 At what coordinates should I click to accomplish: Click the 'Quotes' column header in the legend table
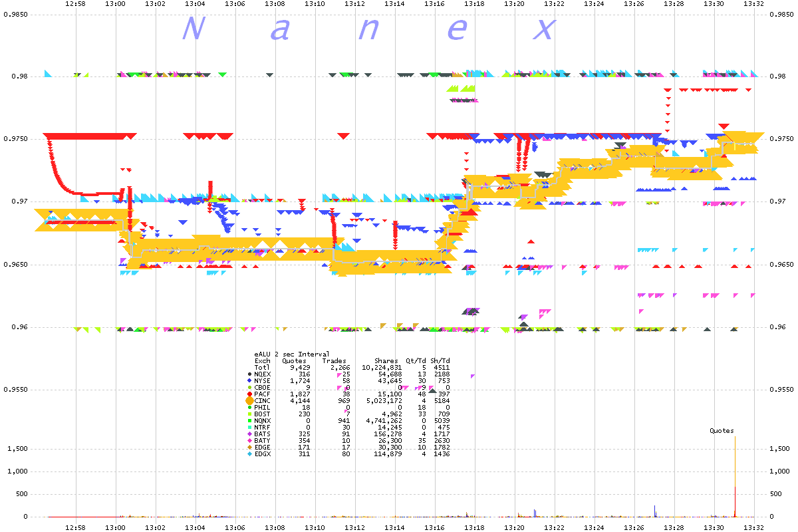click(x=294, y=361)
